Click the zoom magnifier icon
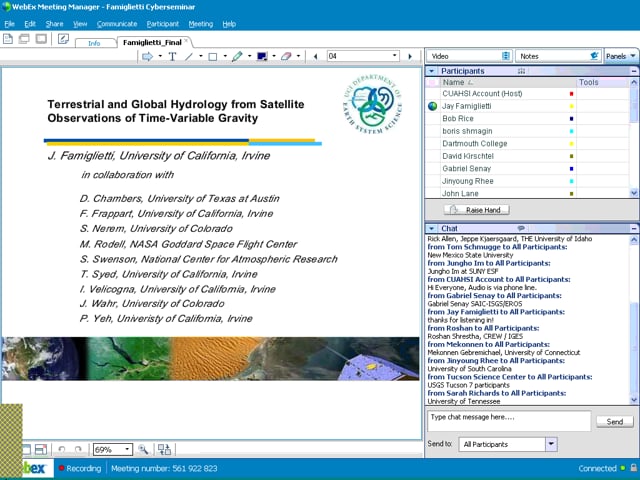The width and height of the screenshot is (640, 480). point(143,449)
